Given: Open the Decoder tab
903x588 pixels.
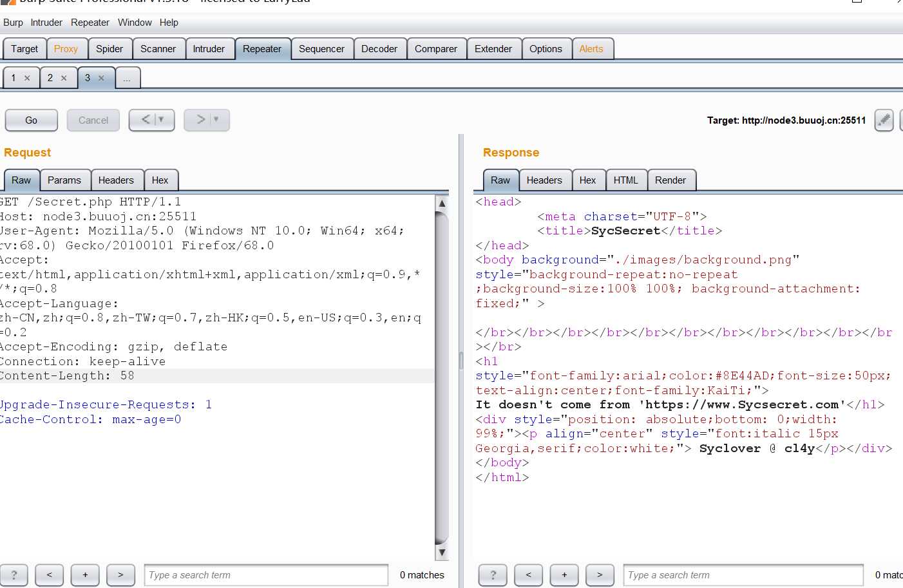Looking at the screenshot, I should click(x=379, y=49).
